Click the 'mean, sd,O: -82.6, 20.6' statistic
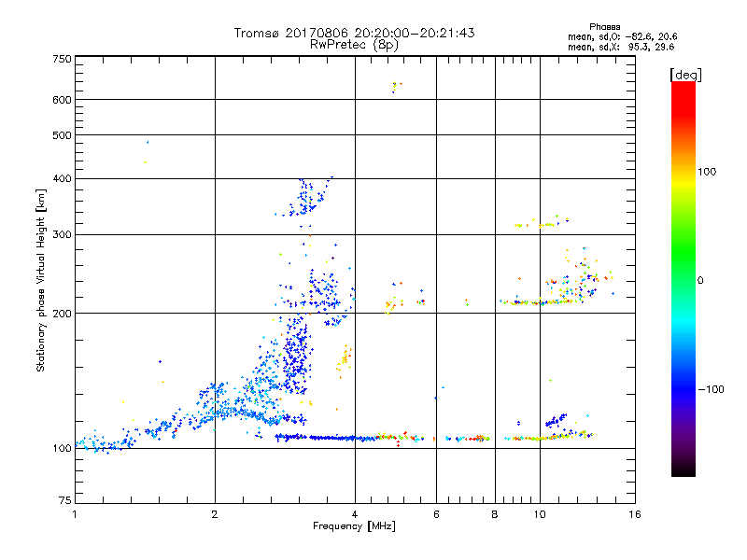 [x=622, y=36]
